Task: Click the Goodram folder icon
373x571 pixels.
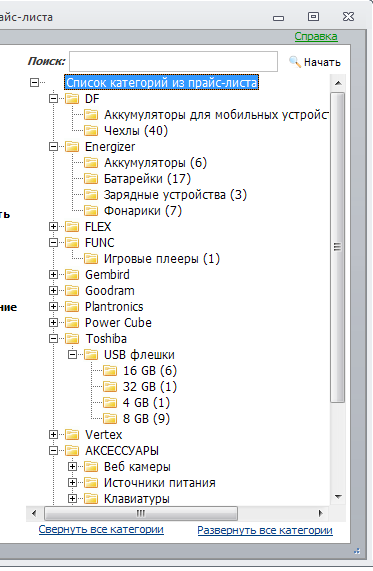Action: coord(72,291)
